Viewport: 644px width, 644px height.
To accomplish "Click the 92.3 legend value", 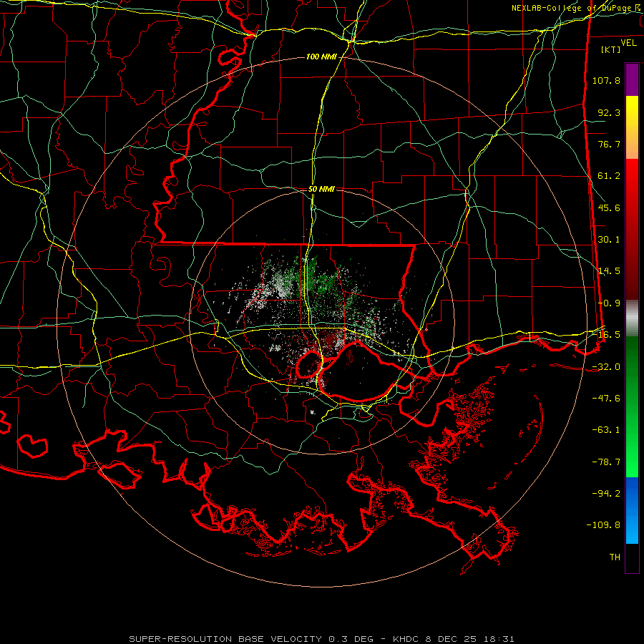I will [x=609, y=112].
